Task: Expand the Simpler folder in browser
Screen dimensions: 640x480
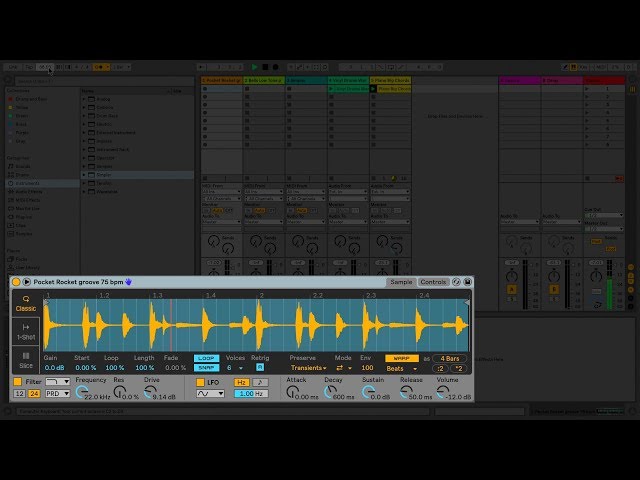Action: (x=84, y=175)
